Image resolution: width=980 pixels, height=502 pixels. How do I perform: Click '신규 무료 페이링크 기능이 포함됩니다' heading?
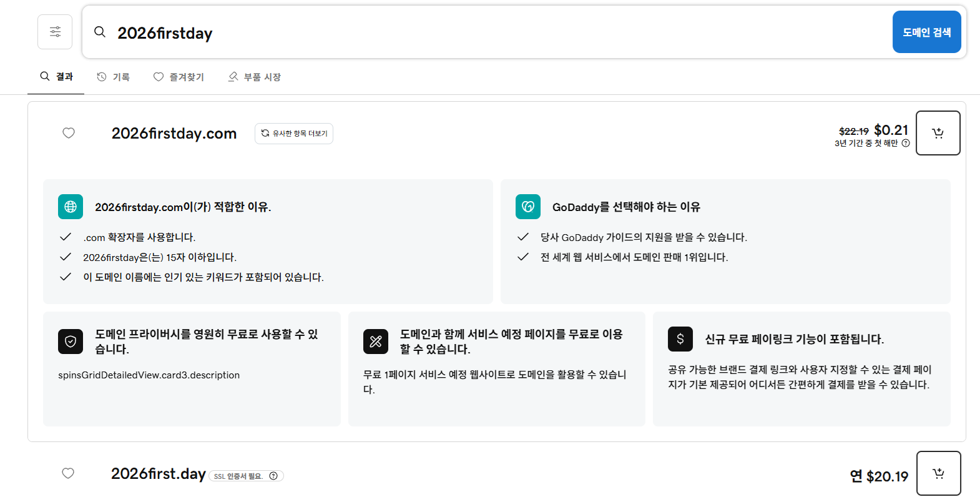pos(794,339)
